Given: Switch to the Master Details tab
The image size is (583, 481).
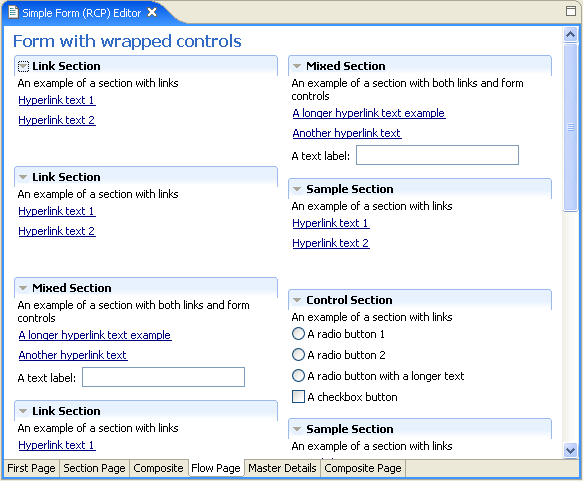Looking at the screenshot, I should [x=282, y=468].
